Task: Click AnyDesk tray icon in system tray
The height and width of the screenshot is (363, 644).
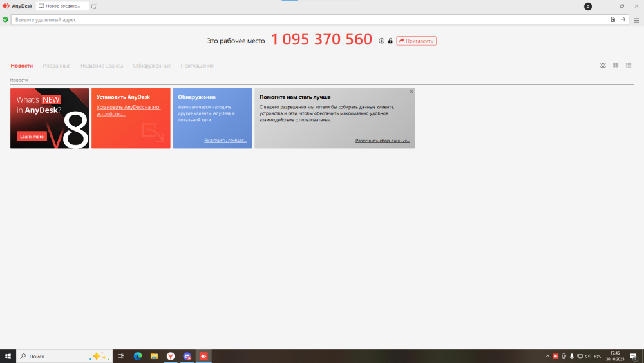Action: [556, 357]
